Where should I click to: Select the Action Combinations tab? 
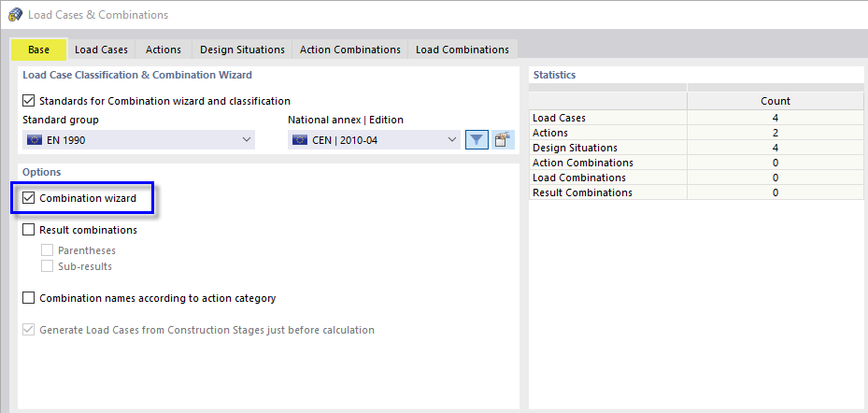(x=349, y=50)
